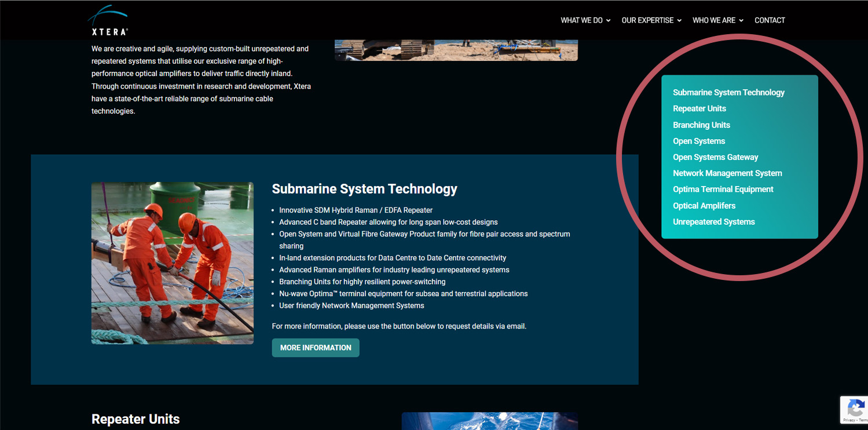Select Optical Amplifers side link
This screenshot has width=868, height=430.
pyautogui.click(x=704, y=206)
